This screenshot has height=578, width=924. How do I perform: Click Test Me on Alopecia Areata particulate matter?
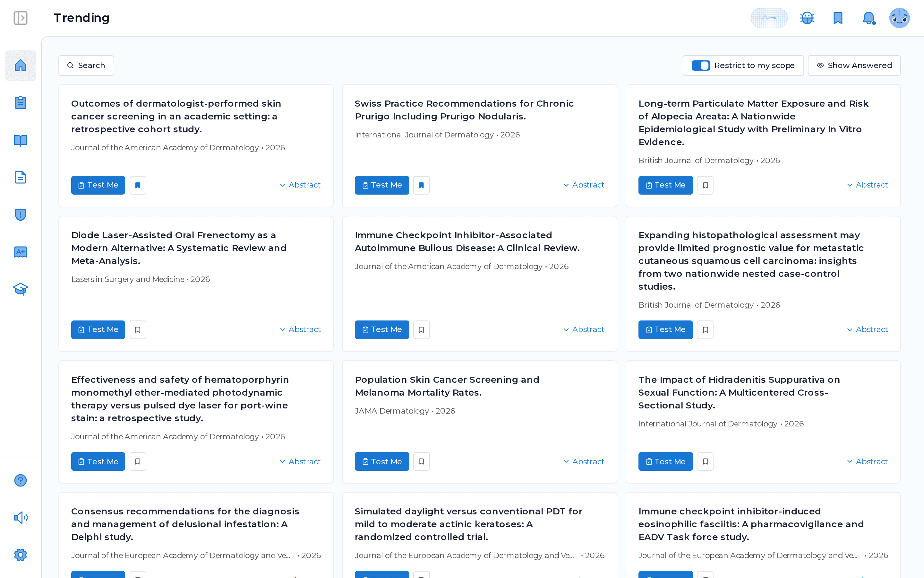coord(665,185)
